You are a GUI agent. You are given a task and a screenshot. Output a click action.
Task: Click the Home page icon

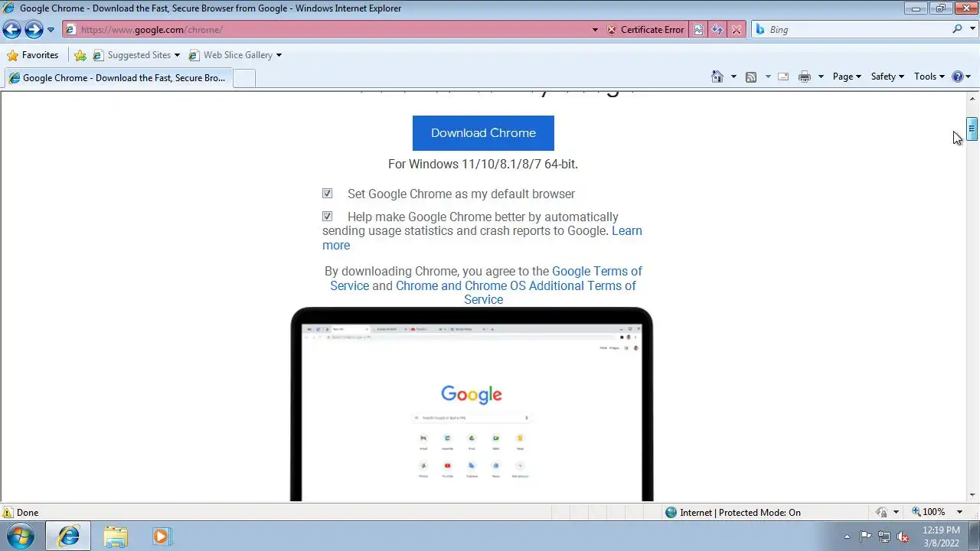pyautogui.click(x=717, y=77)
